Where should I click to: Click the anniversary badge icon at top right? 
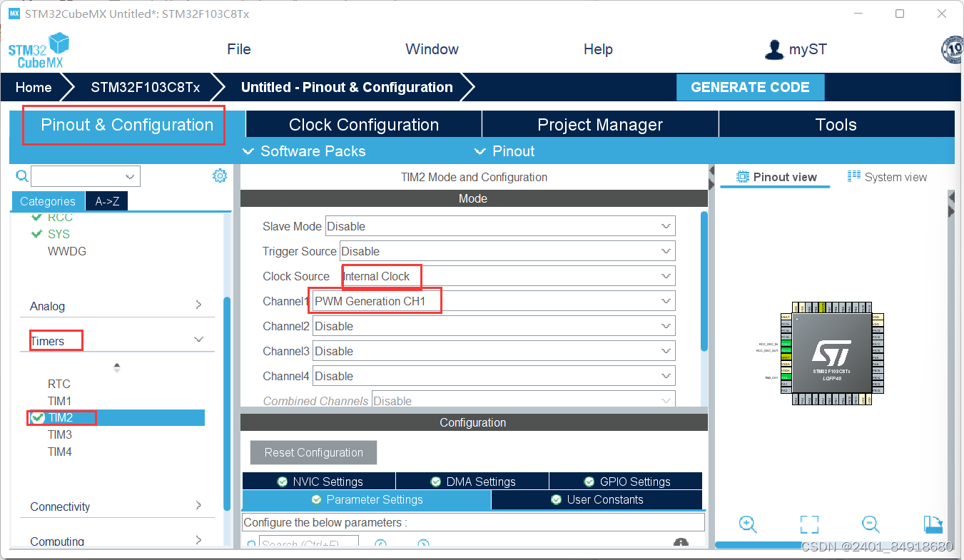(x=953, y=49)
